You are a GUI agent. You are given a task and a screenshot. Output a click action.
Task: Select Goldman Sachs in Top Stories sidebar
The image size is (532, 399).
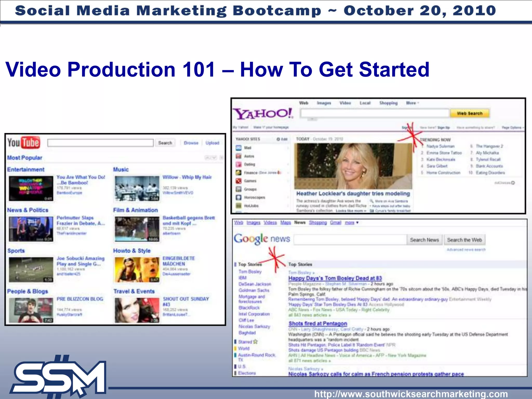[x=254, y=290]
